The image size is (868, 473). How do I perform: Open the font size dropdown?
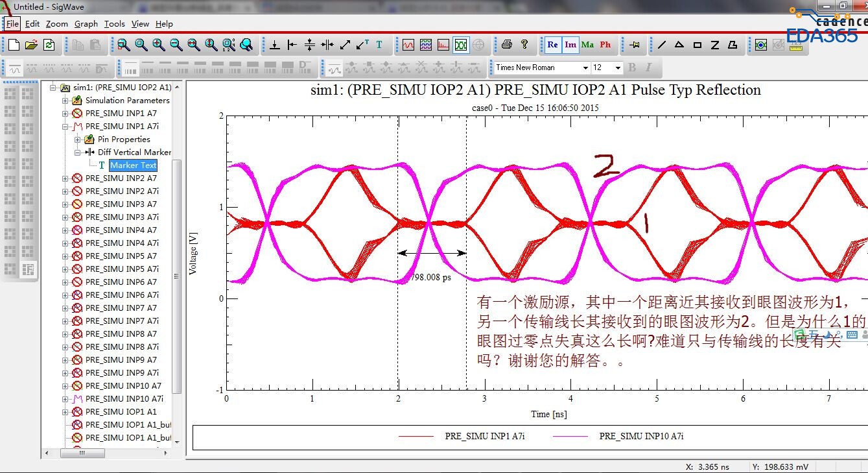coord(618,67)
